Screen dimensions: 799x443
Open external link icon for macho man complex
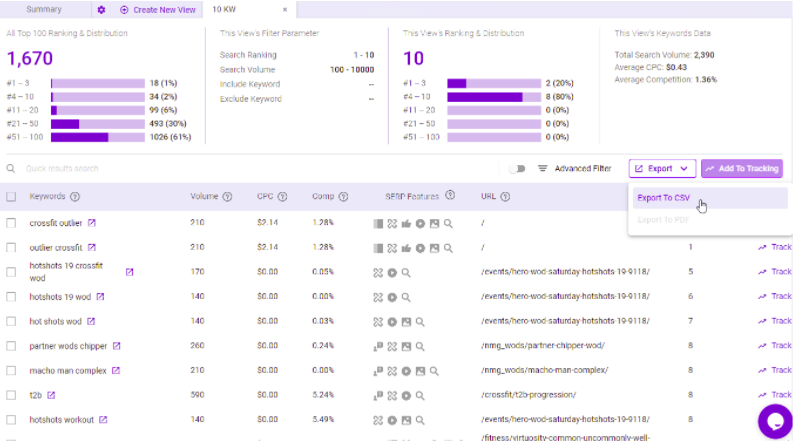(116, 371)
